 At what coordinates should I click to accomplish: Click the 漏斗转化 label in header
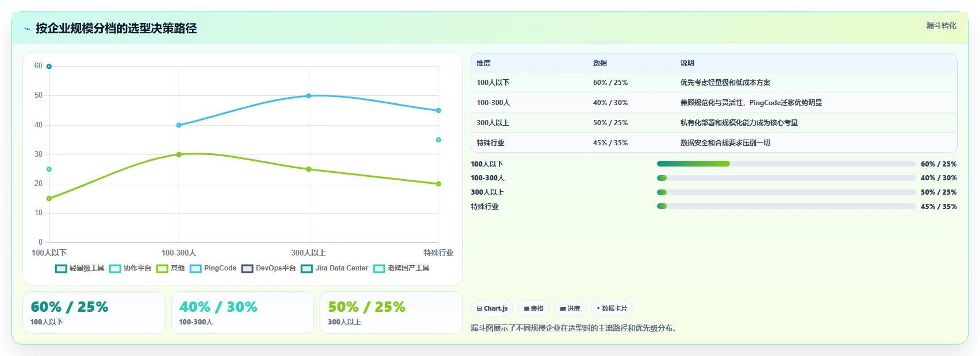click(941, 25)
